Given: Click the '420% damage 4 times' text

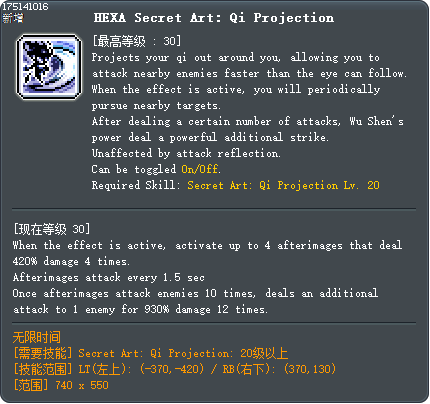Looking at the screenshot, I should (71, 261).
